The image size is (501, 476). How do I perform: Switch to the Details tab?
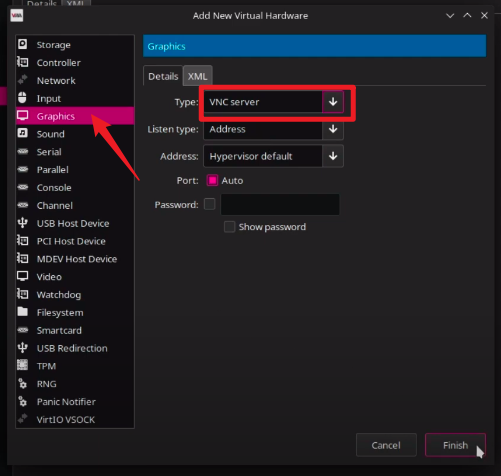tap(163, 76)
